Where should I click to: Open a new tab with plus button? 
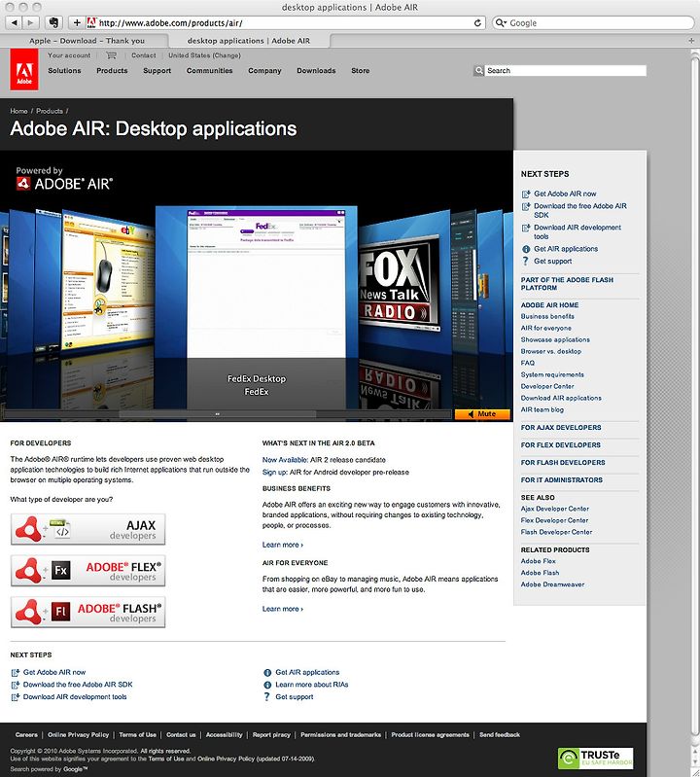tap(691, 41)
